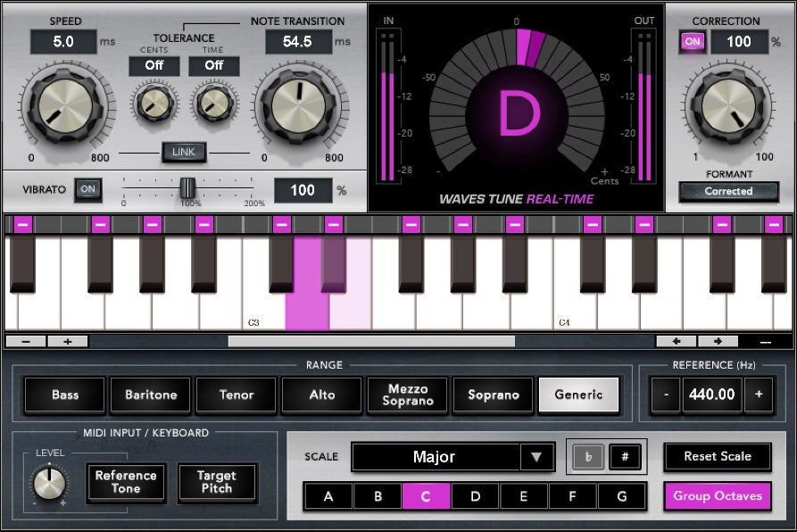
Task: Open the Major scale selector
Action: tap(436, 457)
